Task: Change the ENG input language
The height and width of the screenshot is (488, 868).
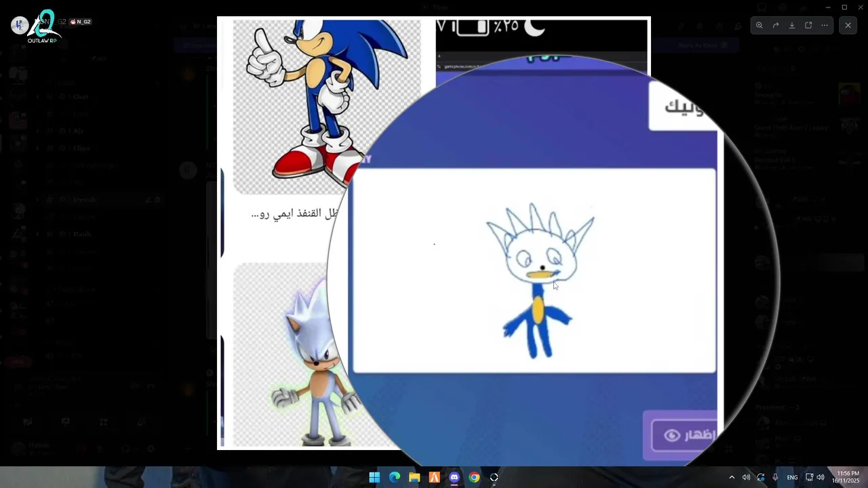Action: 792,477
